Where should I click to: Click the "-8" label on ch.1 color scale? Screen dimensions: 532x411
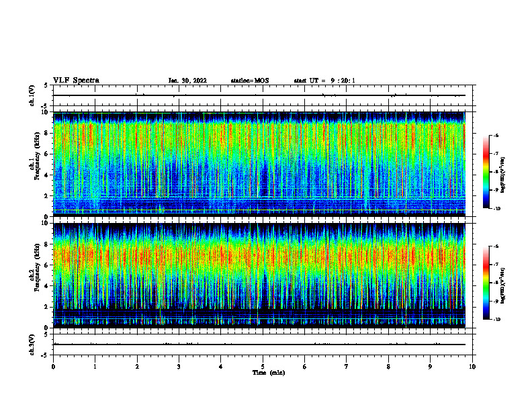click(x=496, y=172)
